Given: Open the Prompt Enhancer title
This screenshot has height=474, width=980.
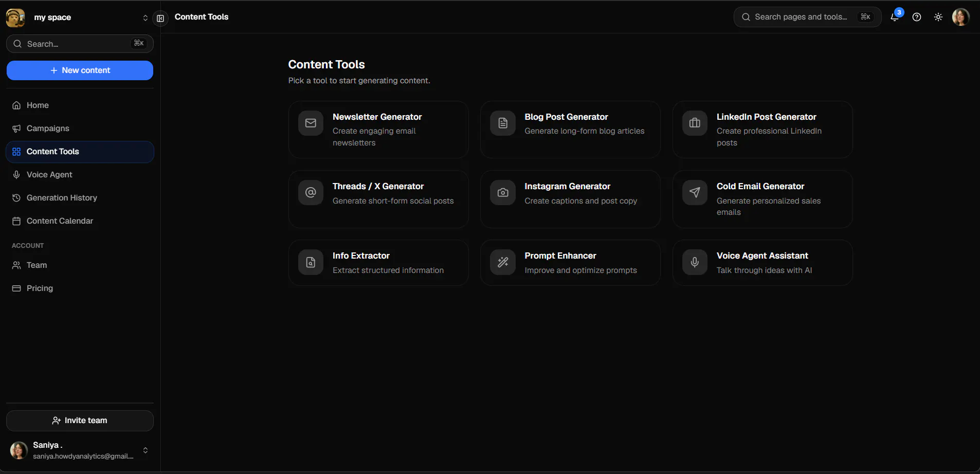Looking at the screenshot, I should pos(560,256).
